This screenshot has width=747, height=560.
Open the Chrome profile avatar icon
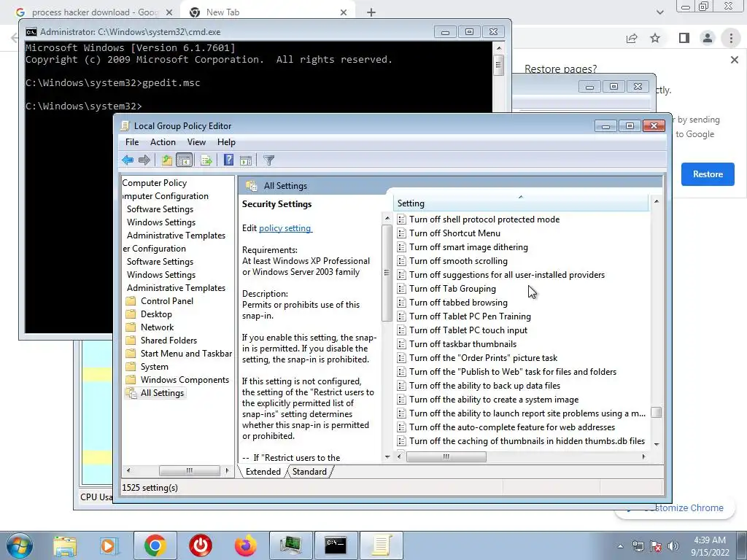[x=708, y=38]
